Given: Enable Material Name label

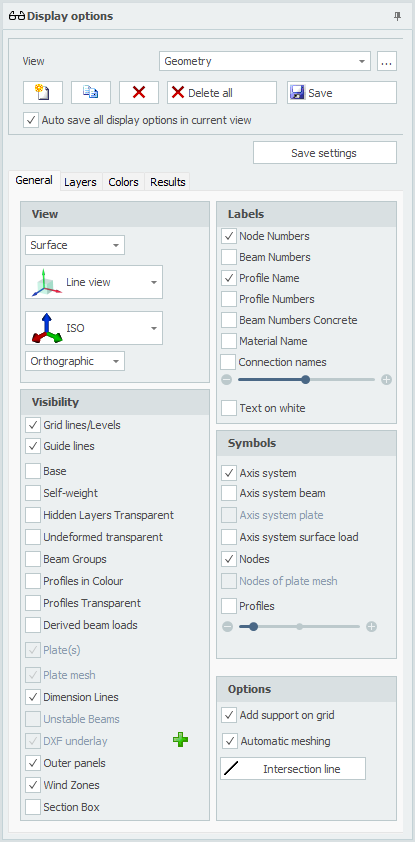Looking at the screenshot, I should pos(229,341).
